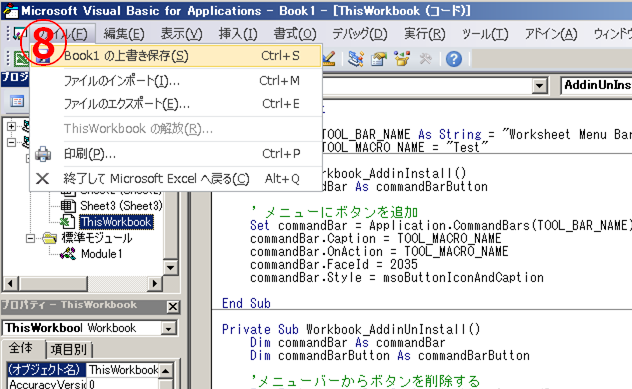Click the AccuracyVersion property row
Screen dimensions: 632x389
[83, 384]
